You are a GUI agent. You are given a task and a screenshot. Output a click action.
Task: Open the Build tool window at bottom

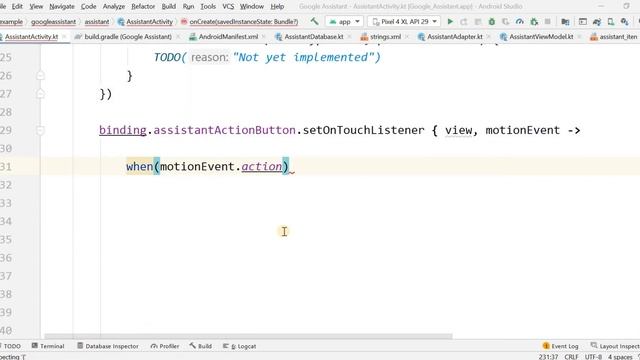coord(200,346)
